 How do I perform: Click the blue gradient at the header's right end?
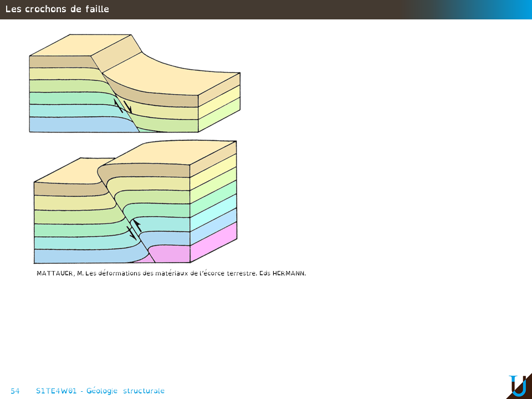[x=499, y=9]
